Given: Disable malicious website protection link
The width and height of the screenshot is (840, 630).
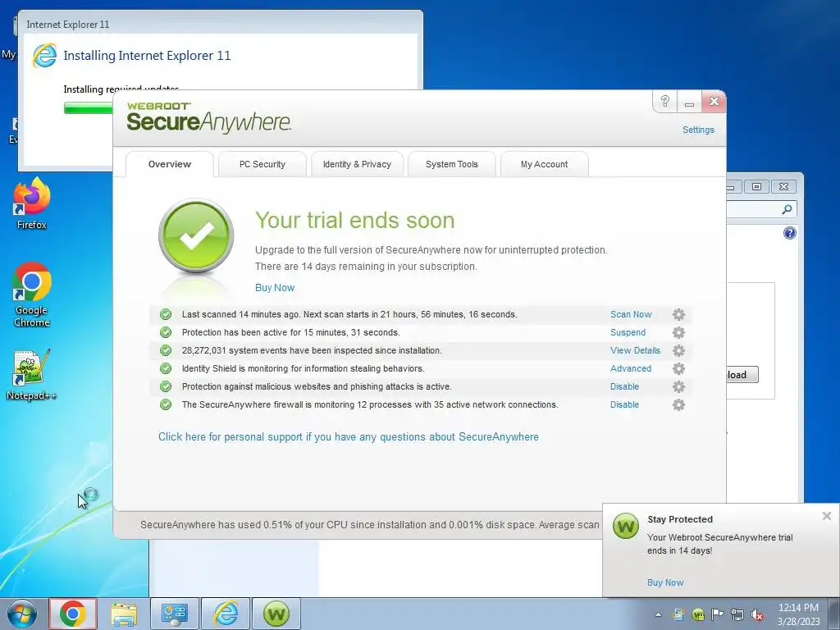Looking at the screenshot, I should point(624,387).
